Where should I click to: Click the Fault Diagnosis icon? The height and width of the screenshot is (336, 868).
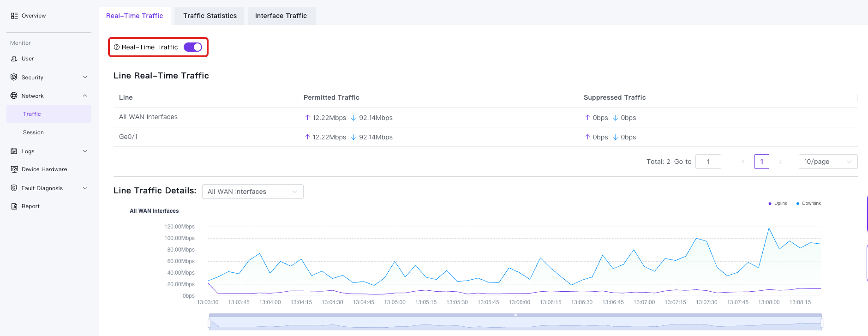[14, 188]
